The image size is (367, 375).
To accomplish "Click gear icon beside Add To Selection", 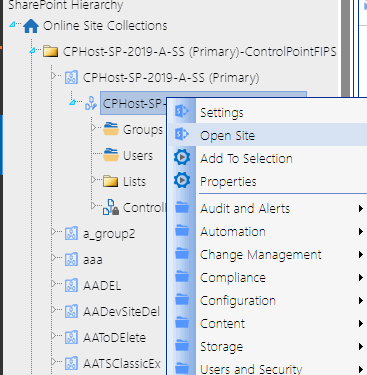I will [182, 157].
